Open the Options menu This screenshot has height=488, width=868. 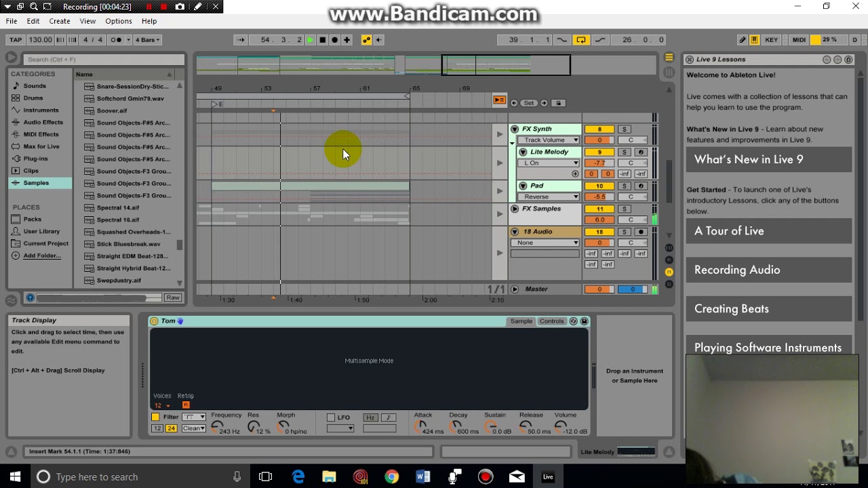[x=119, y=21]
